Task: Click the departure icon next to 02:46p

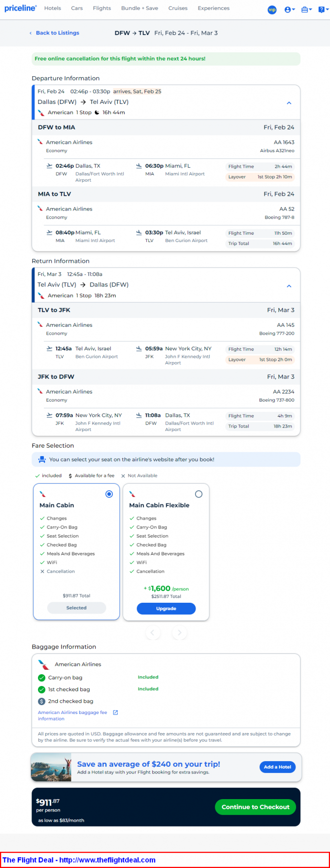Action: coord(49,166)
